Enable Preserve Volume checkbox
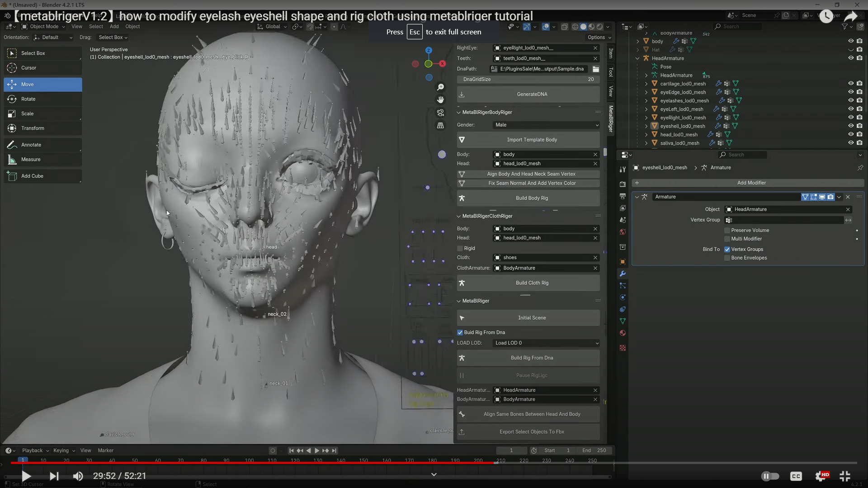 pyautogui.click(x=727, y=230)
